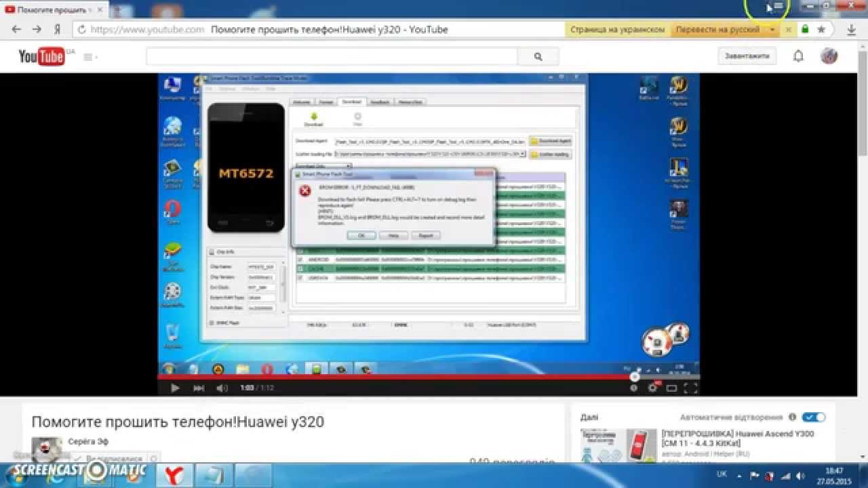868x488 pixels.
Task: Click the UK language indicator in taskbar
Action: 722,474
